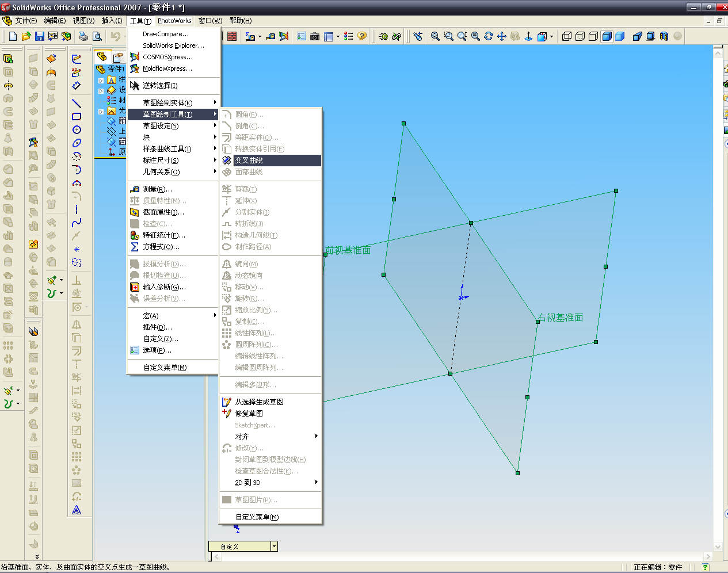This screenshot has width=728, height=573.
Task: Click the Zoom to Area icon
Action: coord(448,36)
